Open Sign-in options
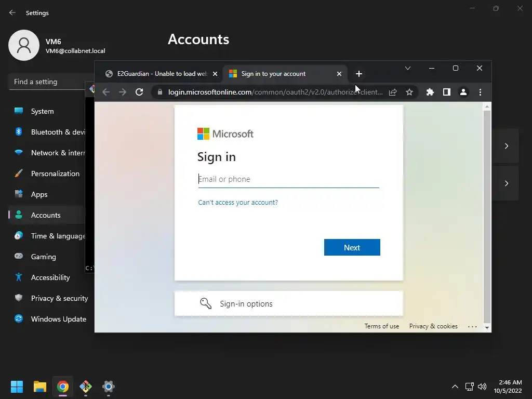Screen dimensions: 532x399 [x=288, y=303]
